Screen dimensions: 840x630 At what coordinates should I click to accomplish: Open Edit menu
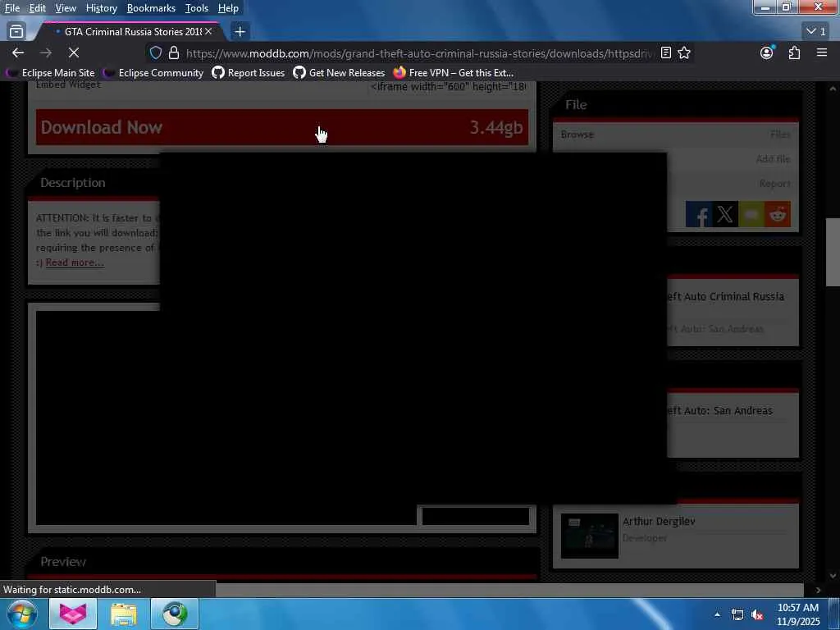point(37,8)
